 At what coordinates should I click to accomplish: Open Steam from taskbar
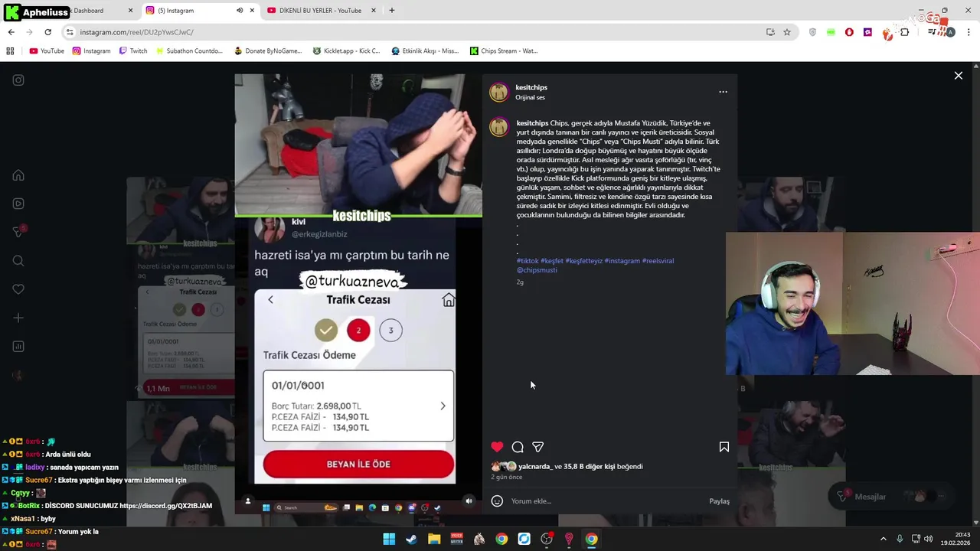point(411,539)
